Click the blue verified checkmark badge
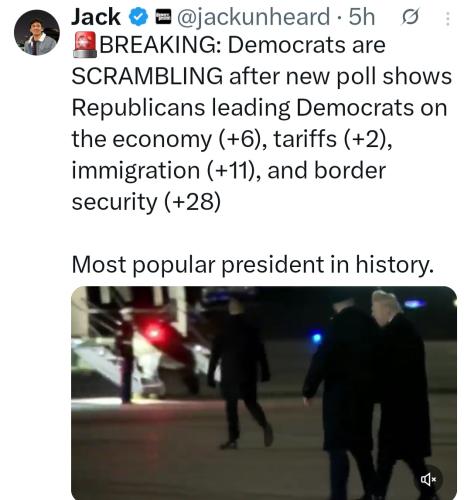 (x=139, y=17)
